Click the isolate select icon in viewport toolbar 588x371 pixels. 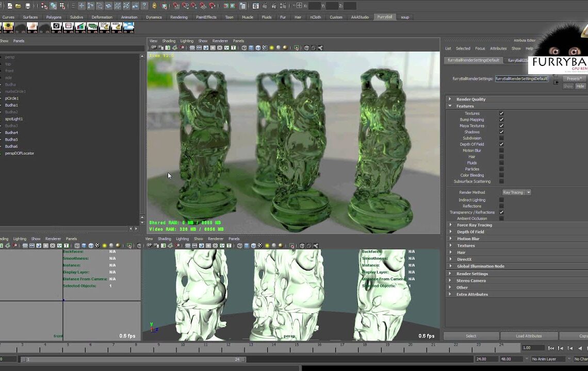296,47
